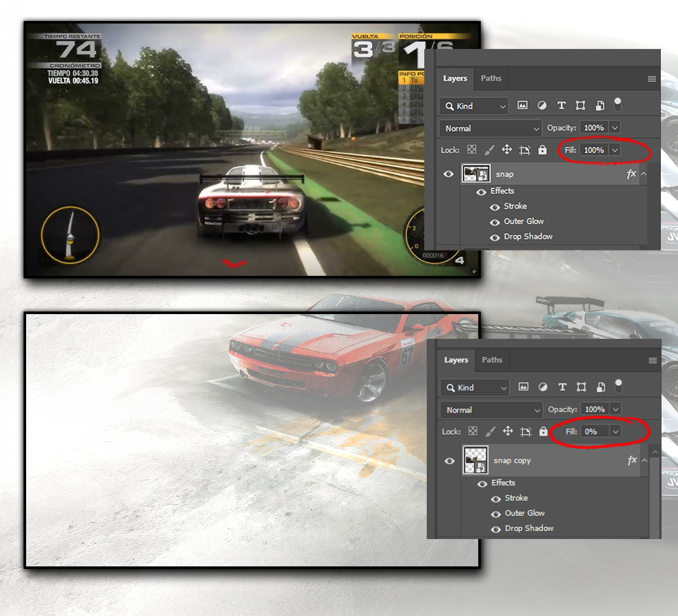This screenshot has height=616, width=678.
Task: Open the Kind filter dropdown in upper panel
Action: tap(474, 106)
